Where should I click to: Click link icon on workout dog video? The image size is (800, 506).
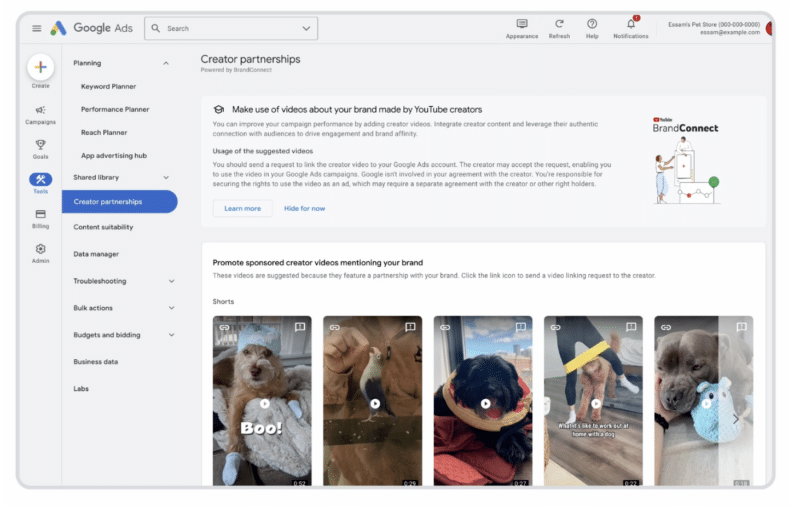tap(556, 327)
